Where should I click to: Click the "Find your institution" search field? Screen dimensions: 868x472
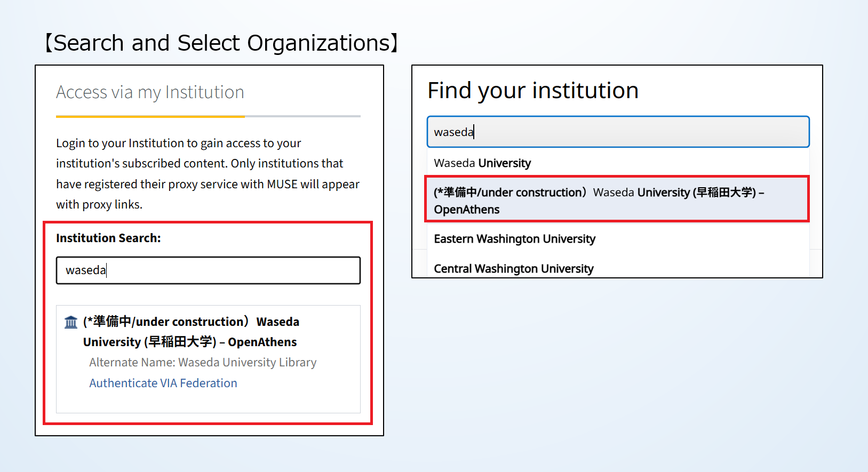pos(618,132)
